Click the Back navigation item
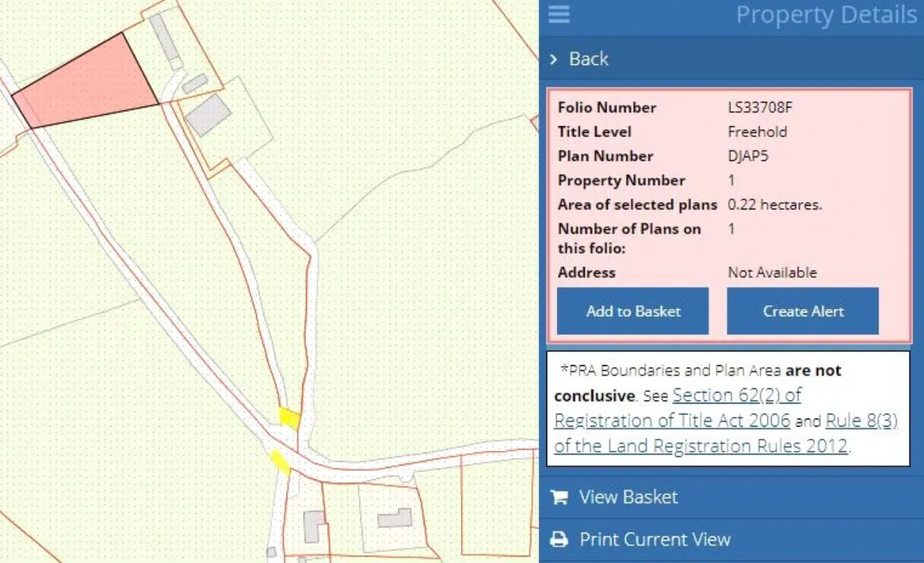The image size is (924, 563). [588, 59]
